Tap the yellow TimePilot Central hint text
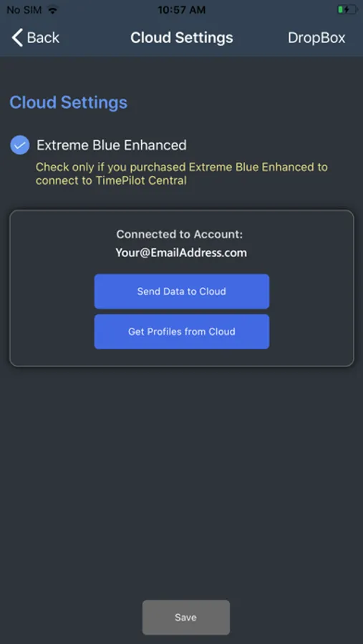The width and height of the screenshot is (363, 644). tap(182, 174)
